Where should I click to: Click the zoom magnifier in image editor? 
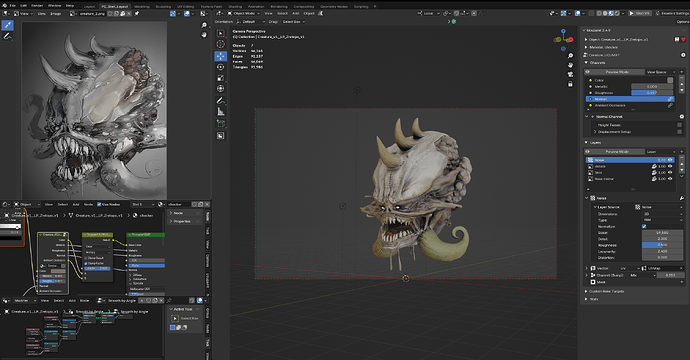pyautogui.click(x=204, y=26)
